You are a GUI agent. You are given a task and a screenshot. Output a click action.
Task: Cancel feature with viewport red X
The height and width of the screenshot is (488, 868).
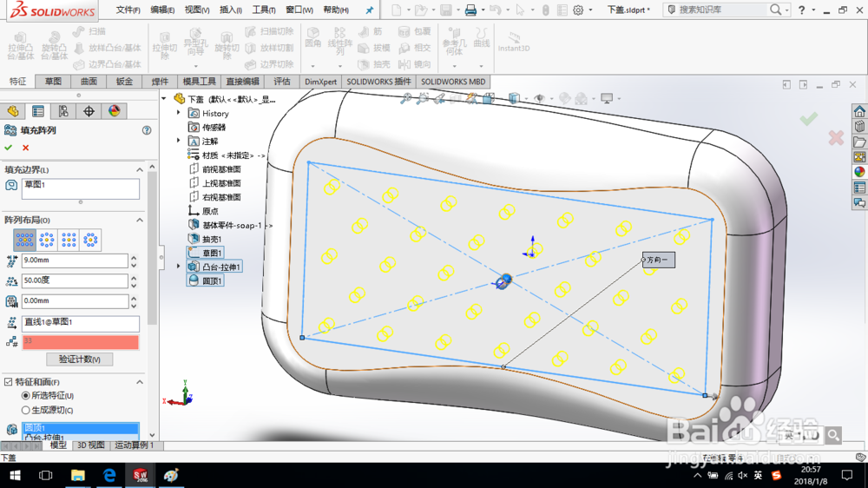click(x=836, y=137)
